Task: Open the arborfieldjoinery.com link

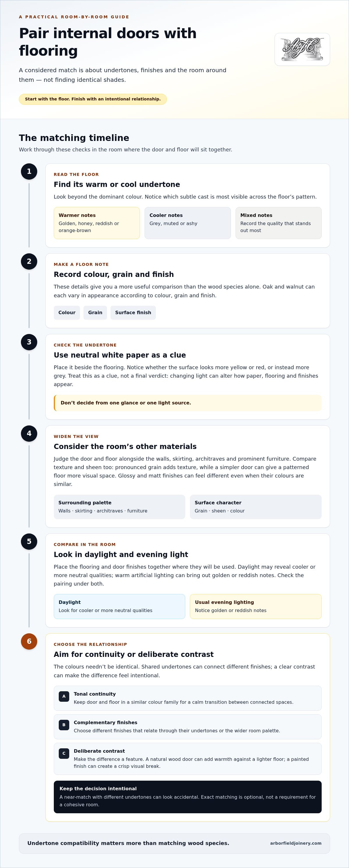Action: 295,844
